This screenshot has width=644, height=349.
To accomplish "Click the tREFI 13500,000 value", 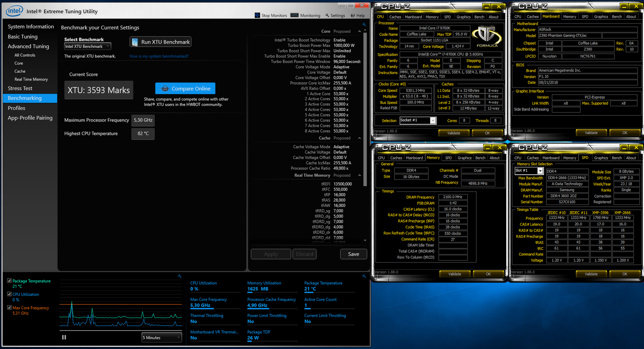I will (342, 184).
